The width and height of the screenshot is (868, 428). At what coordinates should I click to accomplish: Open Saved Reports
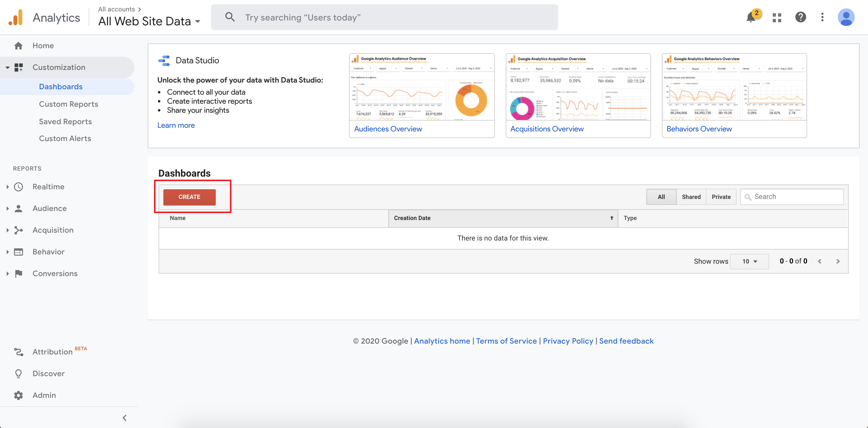(65, 122)
